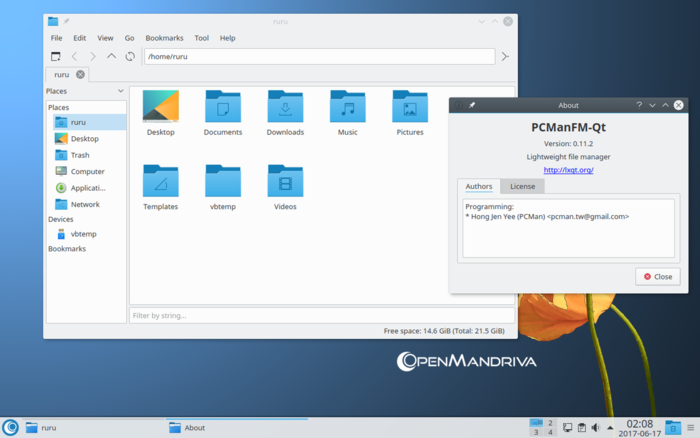This screenshot has width=700, height=438.
Task: Click the Bookmarks heading in sidebar
Action: tap(67, 249)
